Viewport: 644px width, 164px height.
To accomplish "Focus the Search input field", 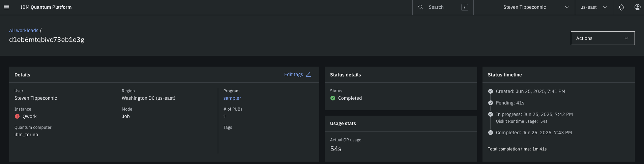I will [x=443, y=7].
